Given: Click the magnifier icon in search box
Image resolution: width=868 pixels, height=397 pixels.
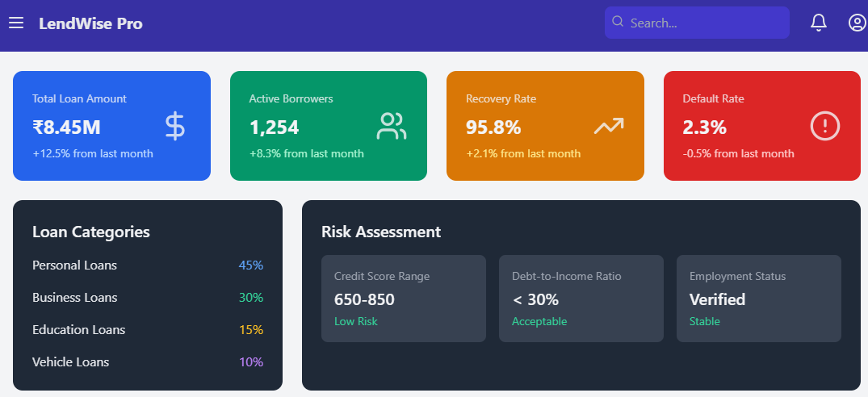Looking at the screenshot, I should coord(619,23).
